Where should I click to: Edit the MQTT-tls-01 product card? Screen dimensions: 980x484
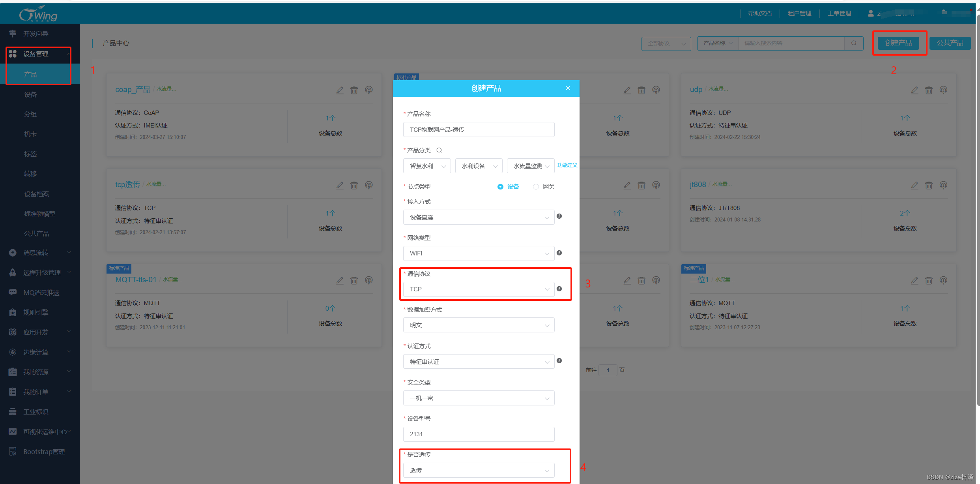pos(340,281)
